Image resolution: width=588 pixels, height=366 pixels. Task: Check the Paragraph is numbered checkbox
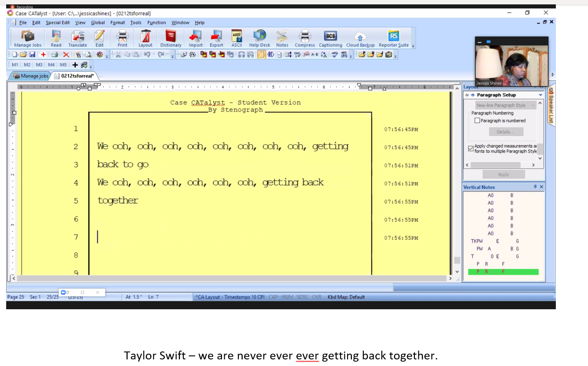[x=477, y=121]
